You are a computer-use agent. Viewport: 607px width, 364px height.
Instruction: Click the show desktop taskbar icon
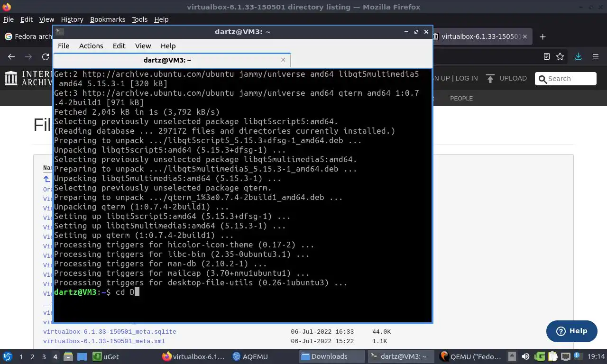click(x=82, y=356)
